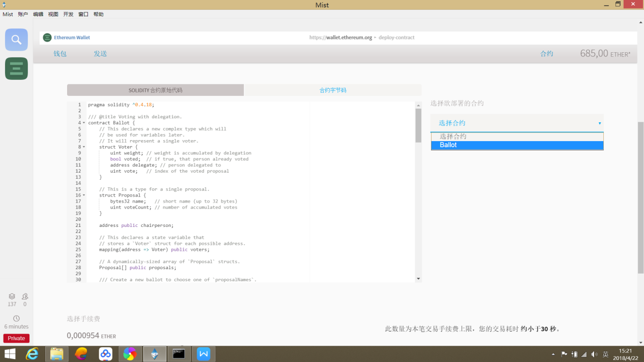Collapse the code fold arrow at line 4

pyautogui.click(x=84, y=123)
